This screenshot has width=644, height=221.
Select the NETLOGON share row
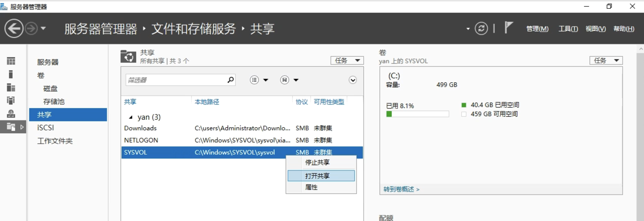tap(242, 140)
